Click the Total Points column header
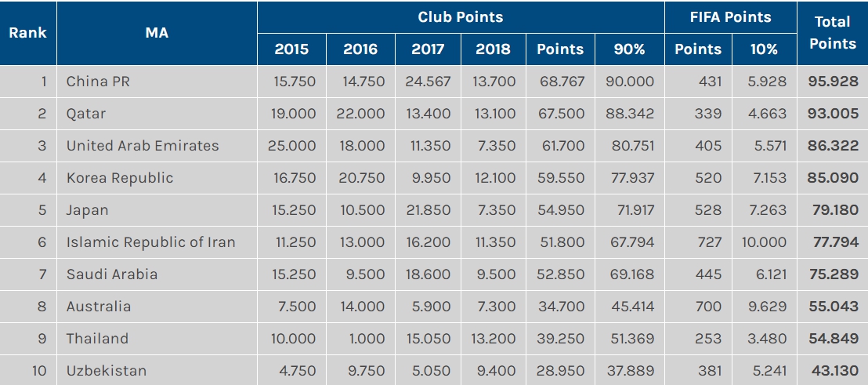This screenshot has width=868, height=385. pyautogui.click(x=832, y=33)
